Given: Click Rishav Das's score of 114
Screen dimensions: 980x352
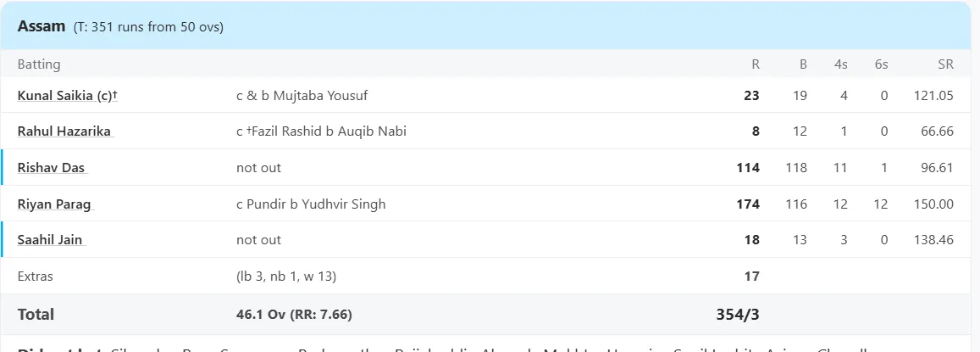Looking at the screenshot, I should pos(748,168).
